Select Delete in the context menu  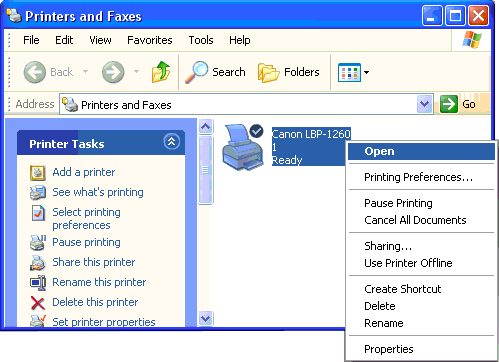(421, 306)
